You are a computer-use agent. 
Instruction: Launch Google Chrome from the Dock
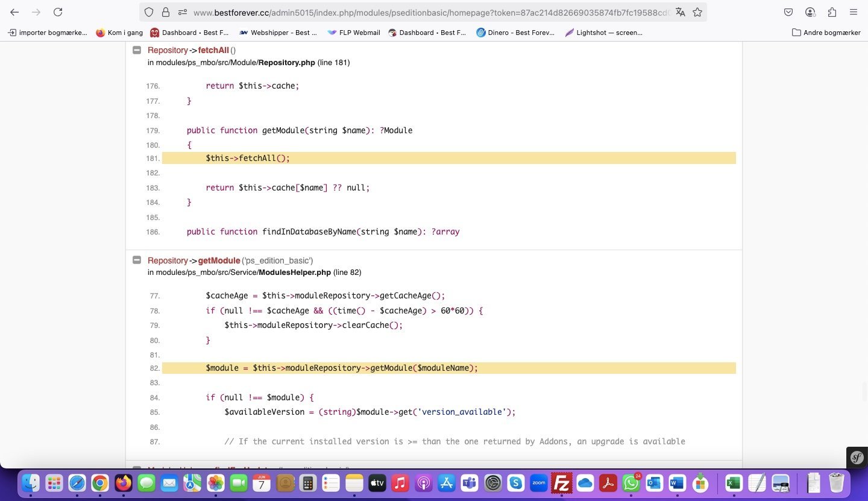[x=100, y=484]
